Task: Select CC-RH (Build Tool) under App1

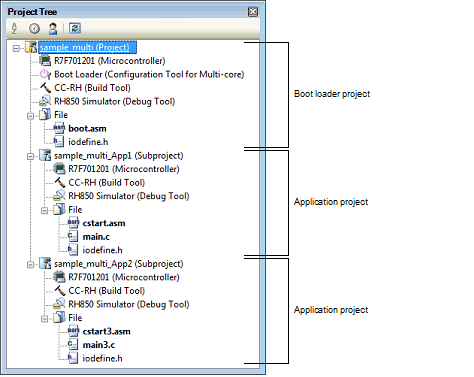Action: point(107,183)
